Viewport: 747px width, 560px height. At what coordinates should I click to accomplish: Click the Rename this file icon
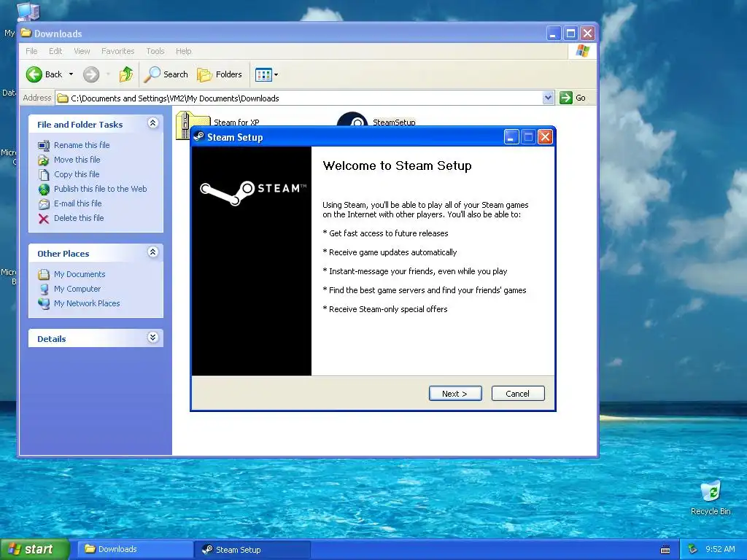44,145
